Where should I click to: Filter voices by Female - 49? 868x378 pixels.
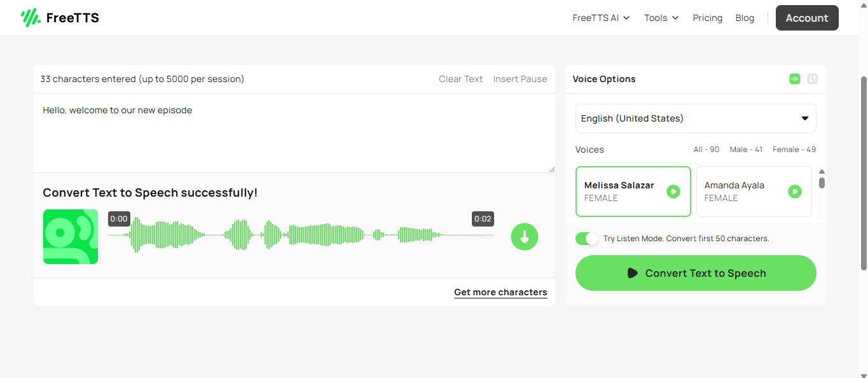coord(794,150)
